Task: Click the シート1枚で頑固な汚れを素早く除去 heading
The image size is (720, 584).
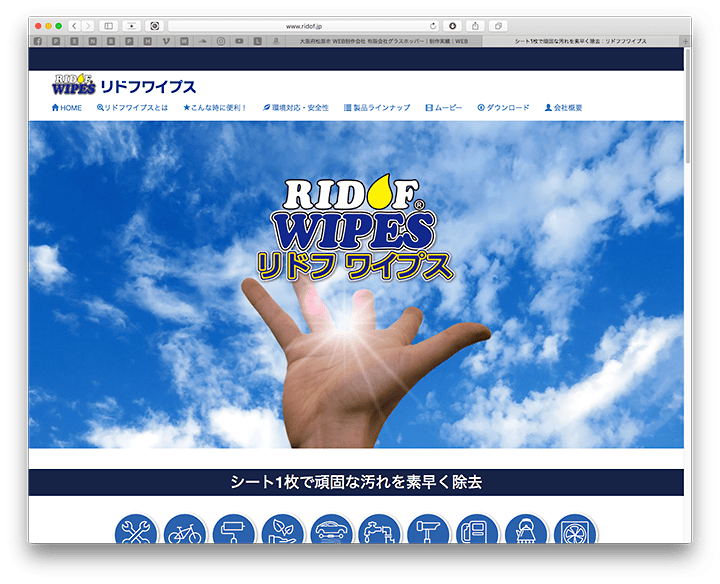Action: coord(356,482)
